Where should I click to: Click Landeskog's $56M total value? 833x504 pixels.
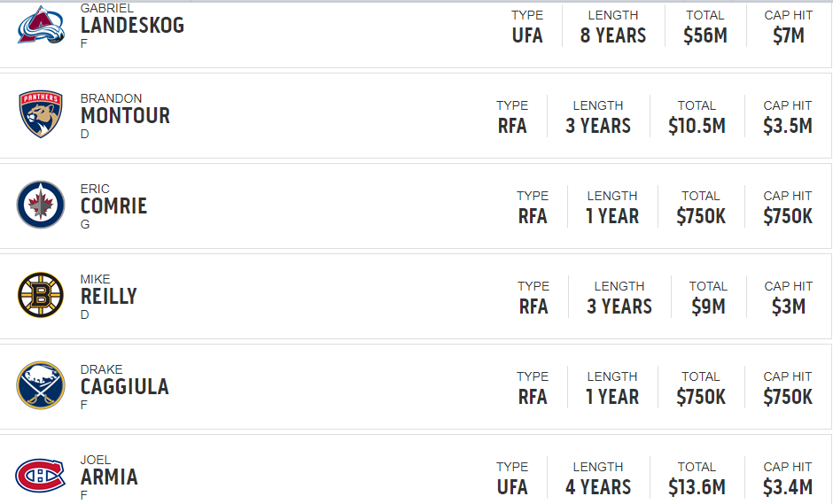point(705,35)
